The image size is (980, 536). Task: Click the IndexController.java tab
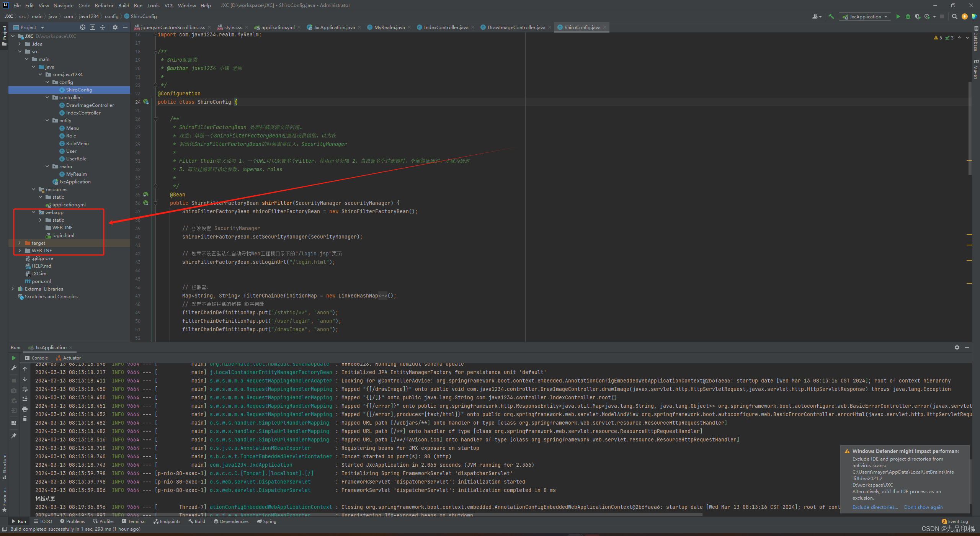pyautogui.click(x=444, y=27)
